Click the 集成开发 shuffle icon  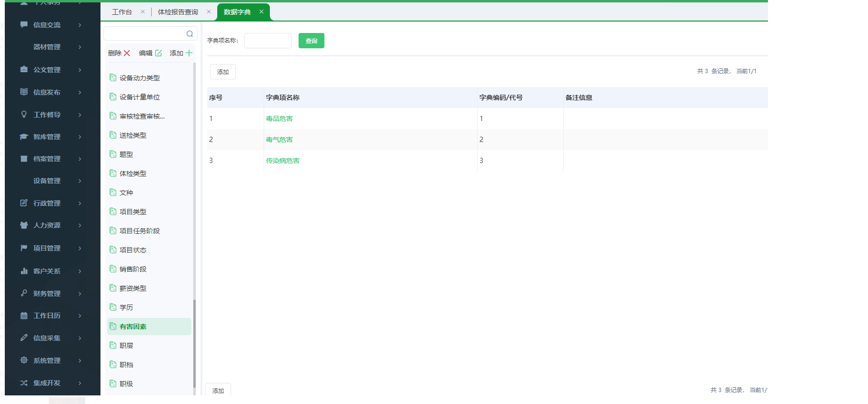click(24, 382)
